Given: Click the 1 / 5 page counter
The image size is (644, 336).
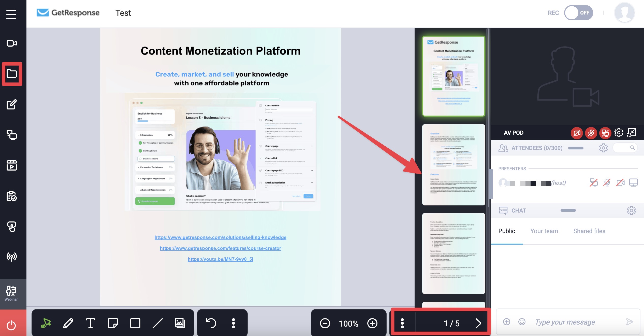Looking at the screenshot, I should [x=452, y=323].
